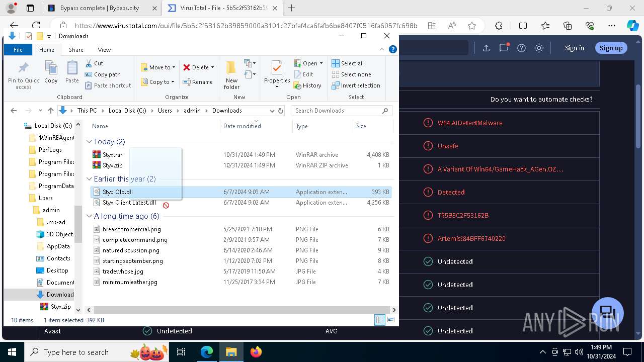Collapse the Today (2) group
The image size is (644, 362).
pos(89,142)
